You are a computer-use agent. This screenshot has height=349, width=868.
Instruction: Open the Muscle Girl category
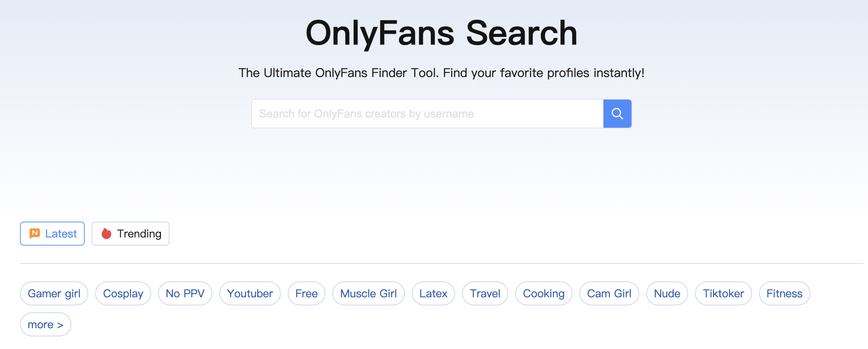click(369, 293)
